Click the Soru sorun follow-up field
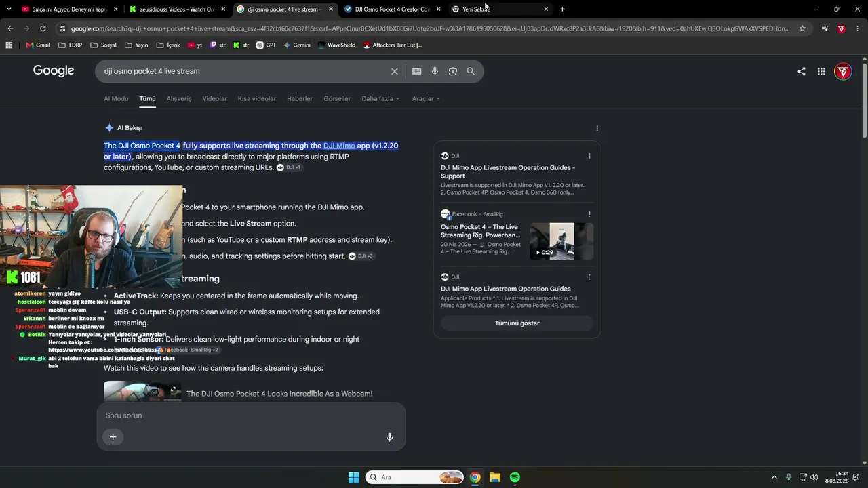Viewport: 868px width, 488px height. pyautogui.click(x=251, y=415)
